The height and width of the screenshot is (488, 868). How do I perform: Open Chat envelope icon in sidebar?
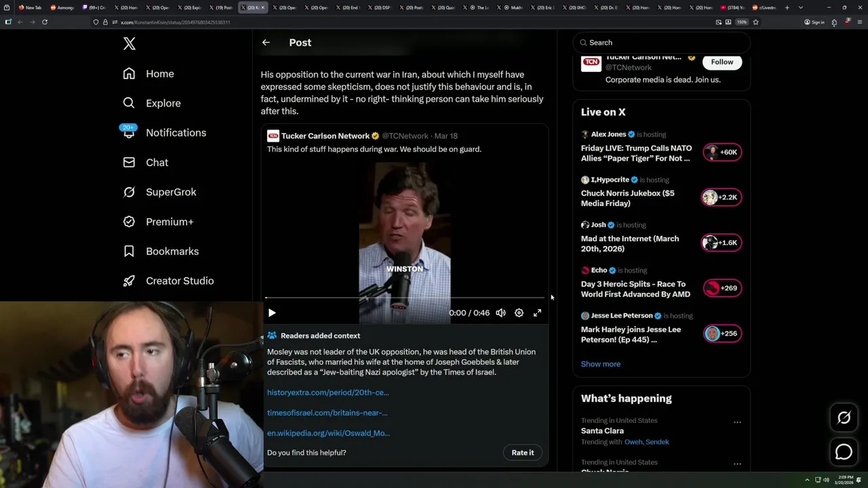[129, 163]
